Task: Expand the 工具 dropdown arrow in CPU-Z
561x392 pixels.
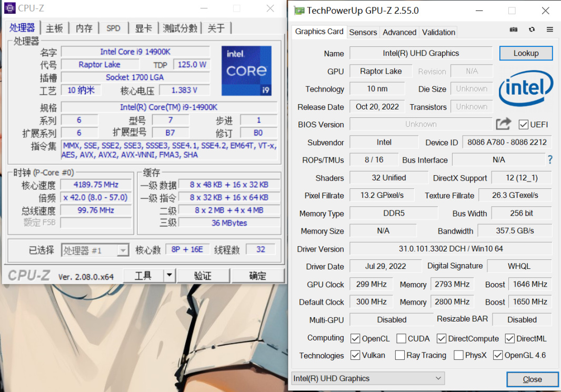Action: click(x=169, y=275)
